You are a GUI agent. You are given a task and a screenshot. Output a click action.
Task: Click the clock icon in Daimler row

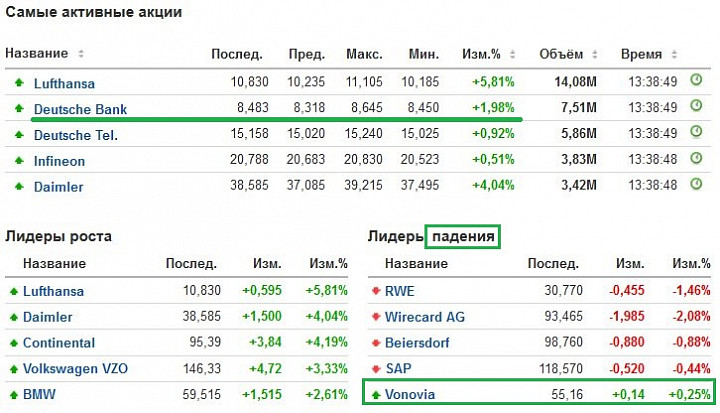[696, 184]
